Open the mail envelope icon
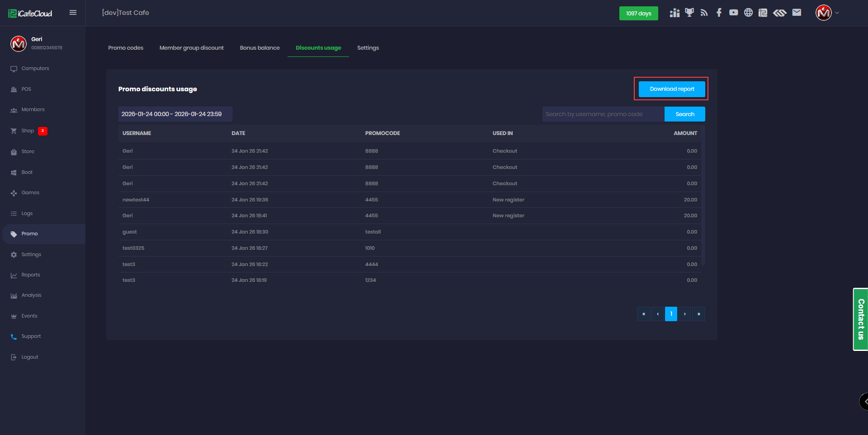The image size is (868, 435). tap(797, 13)
